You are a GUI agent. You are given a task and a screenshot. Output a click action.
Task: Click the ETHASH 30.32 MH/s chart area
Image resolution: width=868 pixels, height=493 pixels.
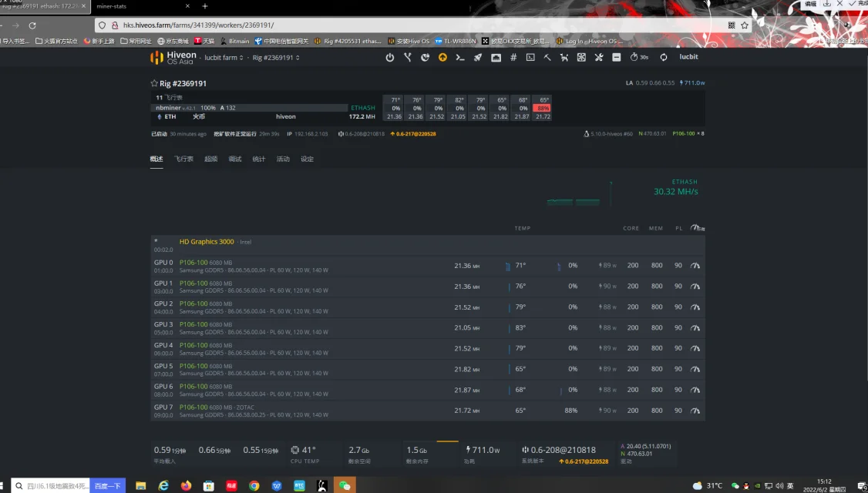pyautogui.click(x=623, y=192)
